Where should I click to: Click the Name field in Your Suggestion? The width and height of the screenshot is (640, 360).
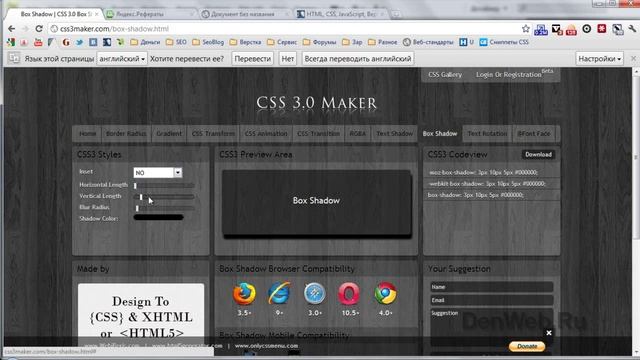point(492,287)
